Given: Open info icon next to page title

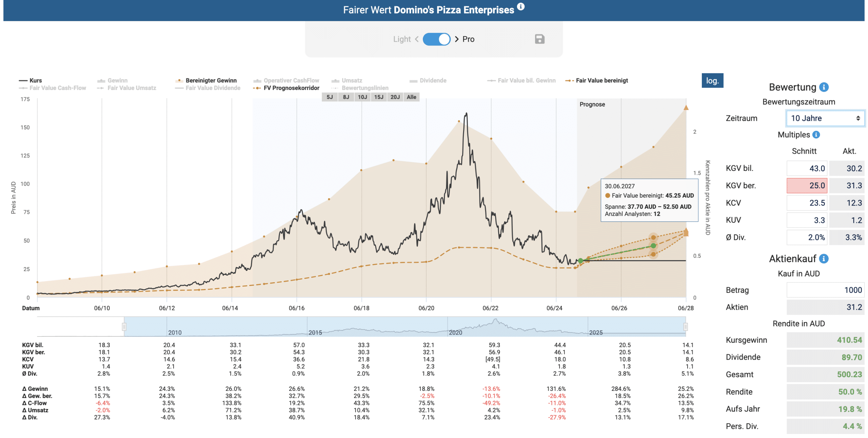Looking at the screenshot, I should pyautogui.click(x=521, y=6).
